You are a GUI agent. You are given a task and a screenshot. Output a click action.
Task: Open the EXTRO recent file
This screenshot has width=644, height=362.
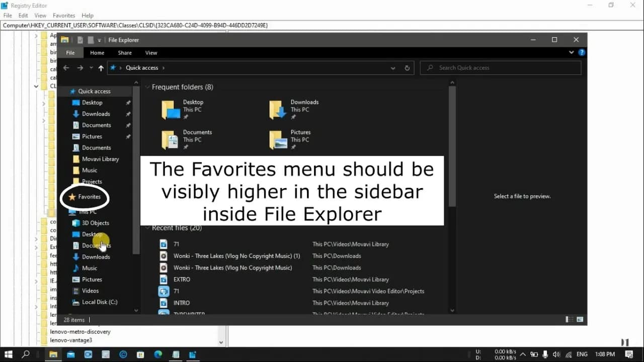182,280
